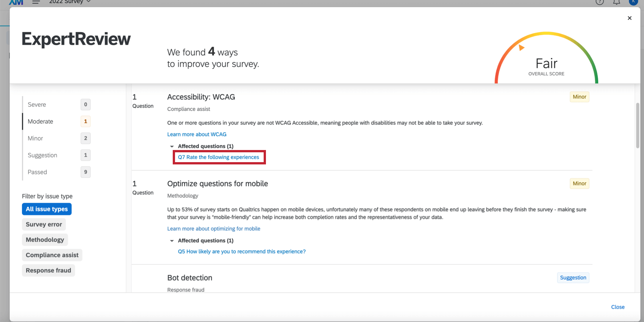Viewport: 644px width, 322px height.
Task: Filter by Survey error issue type
Action: pos(44,224)
